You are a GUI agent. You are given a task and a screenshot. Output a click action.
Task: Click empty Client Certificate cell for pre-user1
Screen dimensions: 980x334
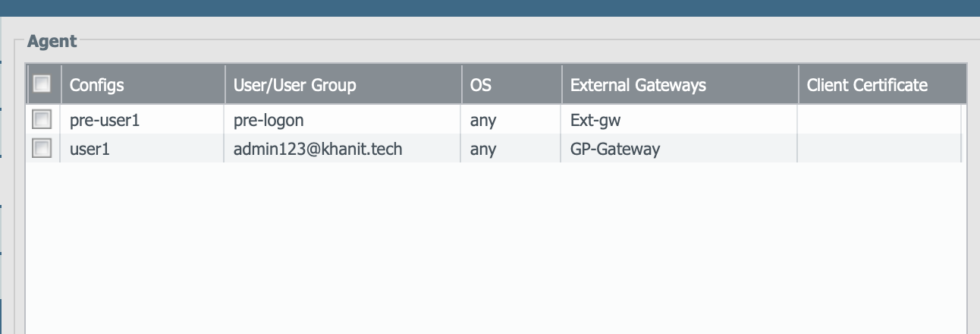(x=878, y=120)
